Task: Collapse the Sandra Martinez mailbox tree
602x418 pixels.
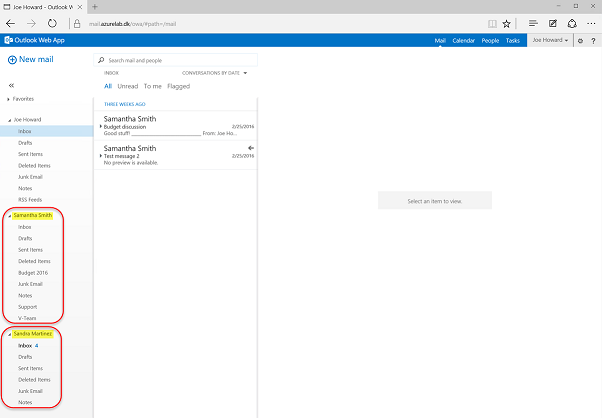Action: (x=10, y=334)
